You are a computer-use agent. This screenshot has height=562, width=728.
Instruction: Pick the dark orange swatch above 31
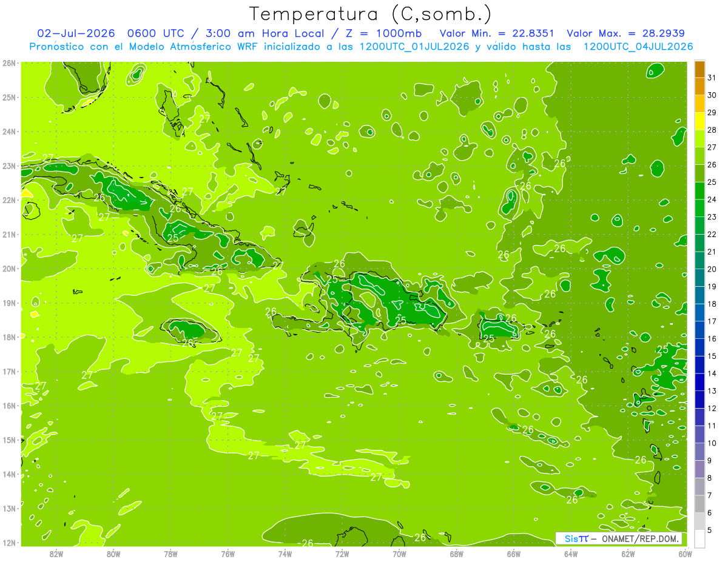[699, 69]
